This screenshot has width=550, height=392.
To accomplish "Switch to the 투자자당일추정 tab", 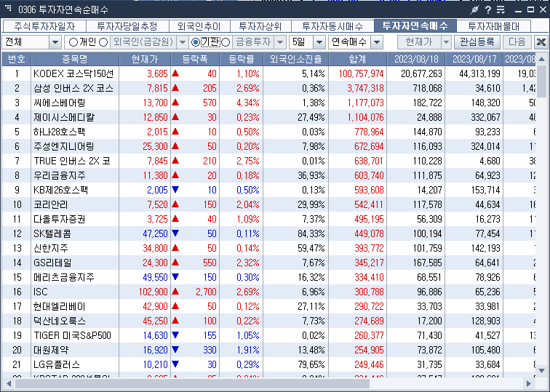I will click(127, 26).
